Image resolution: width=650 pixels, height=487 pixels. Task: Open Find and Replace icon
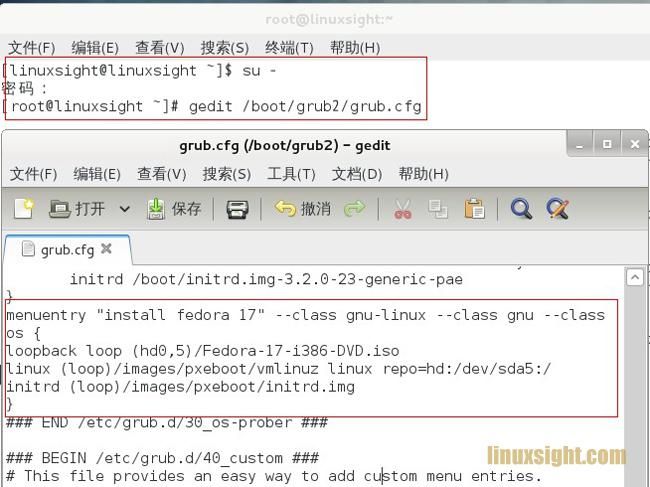pos(558,208)
